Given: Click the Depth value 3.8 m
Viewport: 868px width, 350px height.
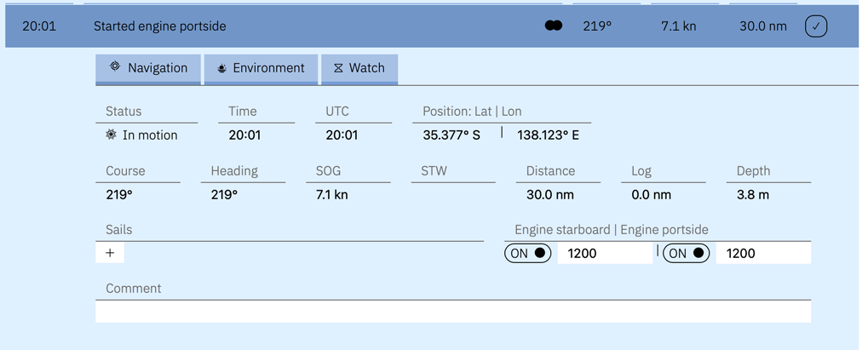Looking at the screenshot, I should tap(753, 195).
